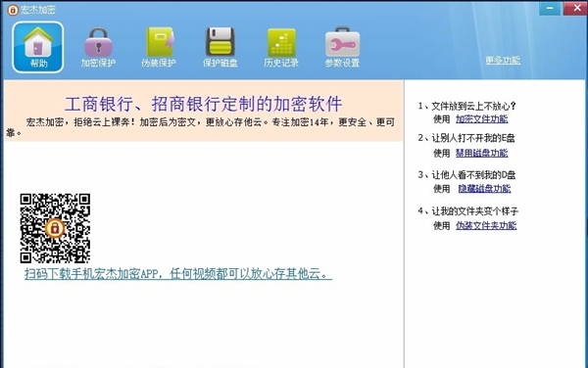
Task: Open the 禁用磁盘功能 link
Action: [x=481, y=153]
